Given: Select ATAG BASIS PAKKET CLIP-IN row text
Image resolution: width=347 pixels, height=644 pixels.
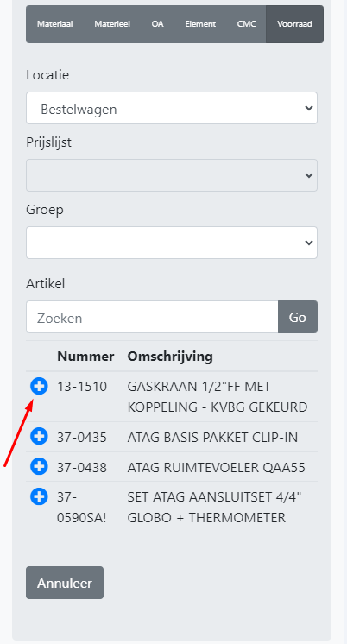Looking at the screenshot, I should pyautogui.click(x=212, y=437).
